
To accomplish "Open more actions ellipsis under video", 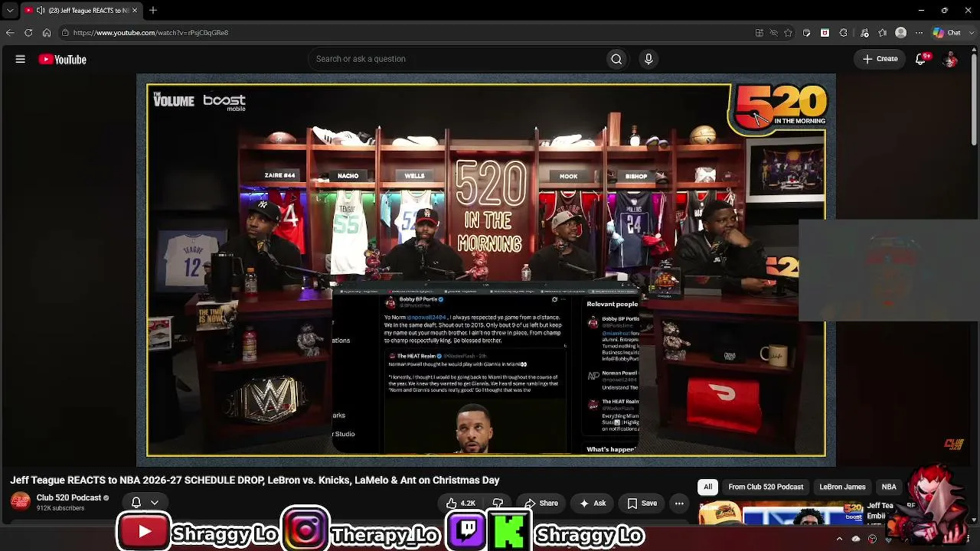I will pos(679,503).
